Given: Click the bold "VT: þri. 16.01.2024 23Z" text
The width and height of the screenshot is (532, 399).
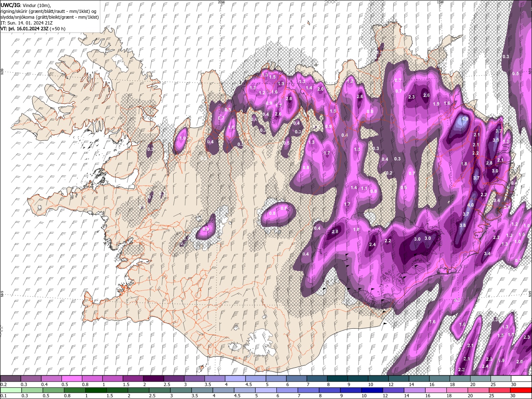Looking at the screenshot, I should [24, 29].
